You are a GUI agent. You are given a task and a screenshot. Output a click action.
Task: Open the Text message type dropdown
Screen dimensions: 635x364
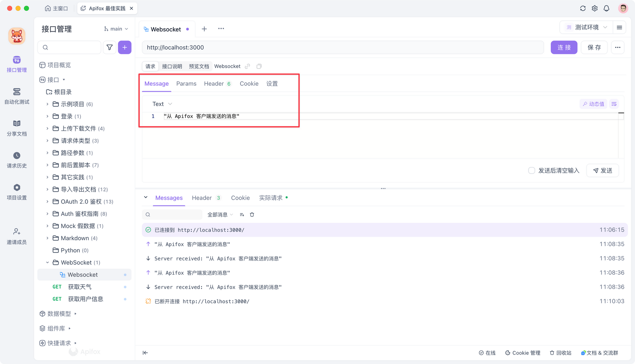161,104
